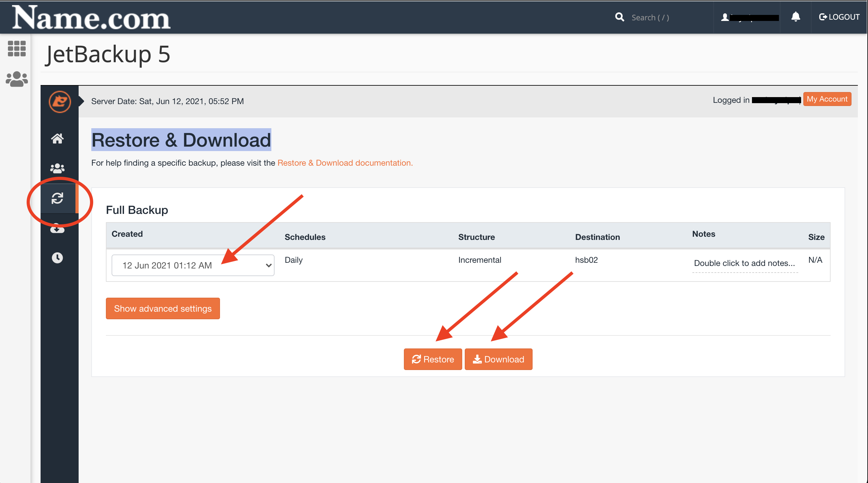Click the JetBackup 5 page title
The image size is (868, 483).
pos(108,54)
